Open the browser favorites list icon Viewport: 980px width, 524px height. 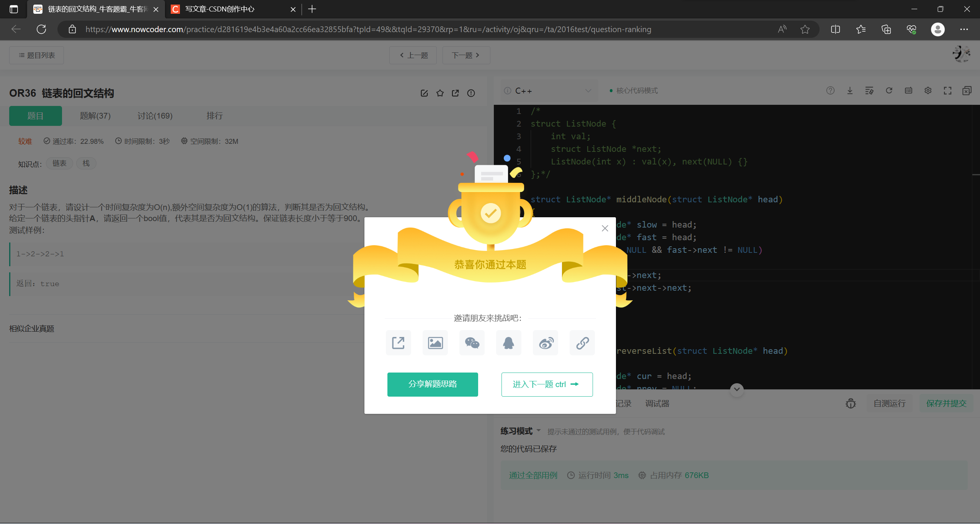click(x=861, y=29)
